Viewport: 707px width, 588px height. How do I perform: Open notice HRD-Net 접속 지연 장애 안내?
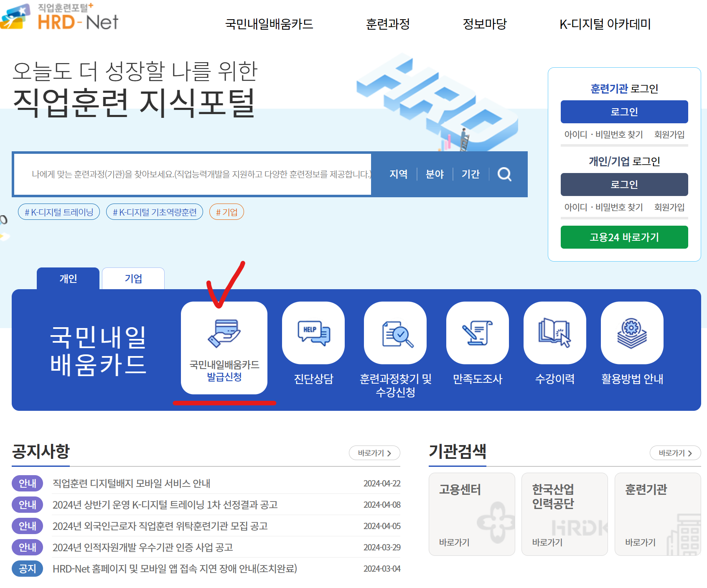(175, 569)
